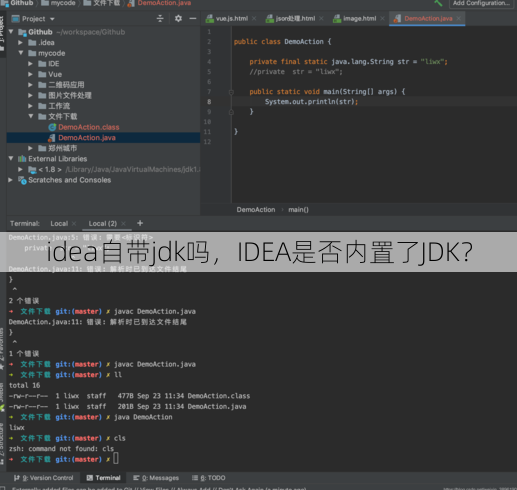
Task: Open the Terminal tool window button
Action: tap(103, 478)
